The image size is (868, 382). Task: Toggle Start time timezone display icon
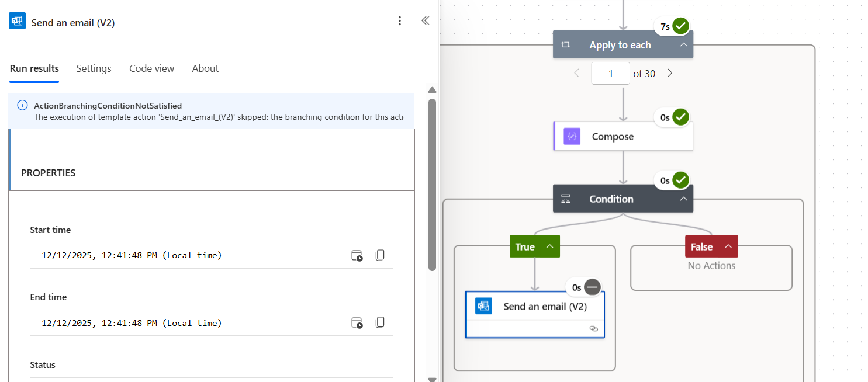coord(357,255)
